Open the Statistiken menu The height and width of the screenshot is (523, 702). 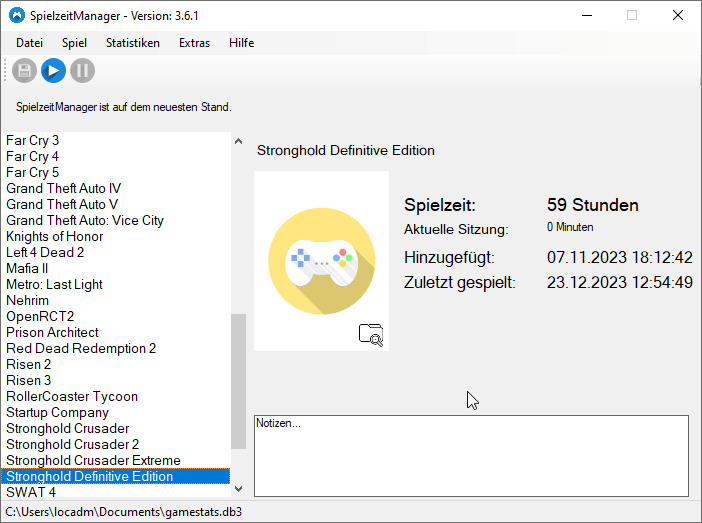pyautogui.click(x=133, y=43)
